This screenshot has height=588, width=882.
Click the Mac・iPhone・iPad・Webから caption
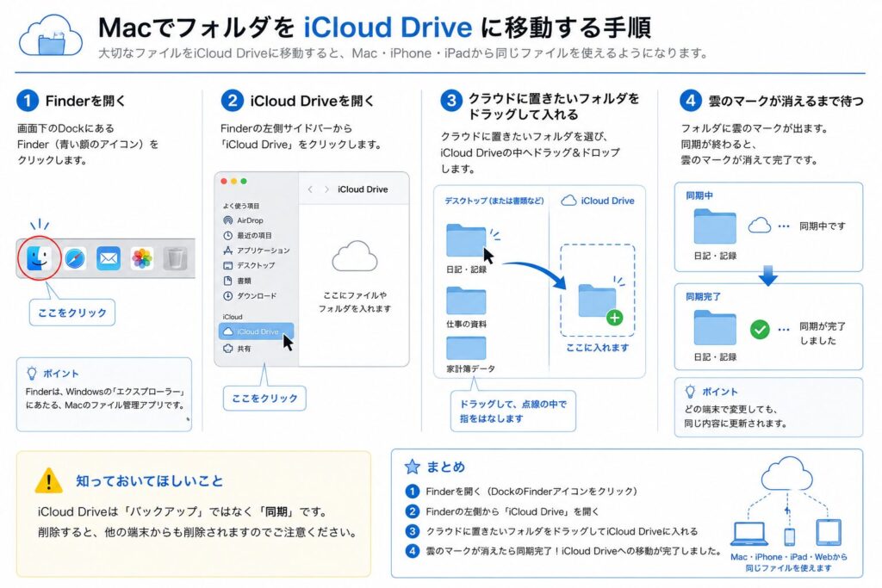point(789,557)
